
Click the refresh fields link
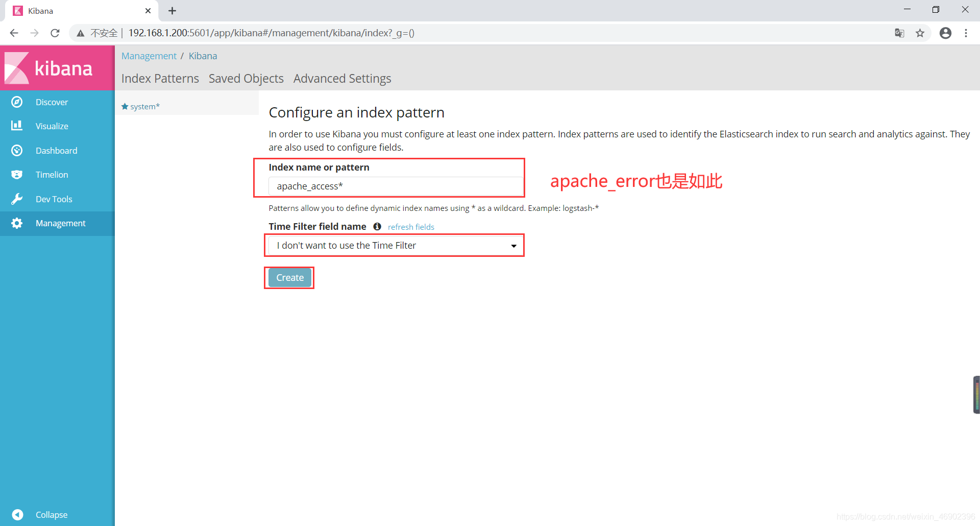coord(411,227)
